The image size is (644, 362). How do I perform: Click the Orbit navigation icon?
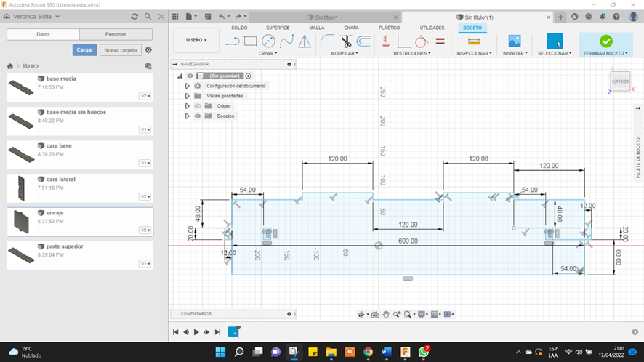coord(361,314)
